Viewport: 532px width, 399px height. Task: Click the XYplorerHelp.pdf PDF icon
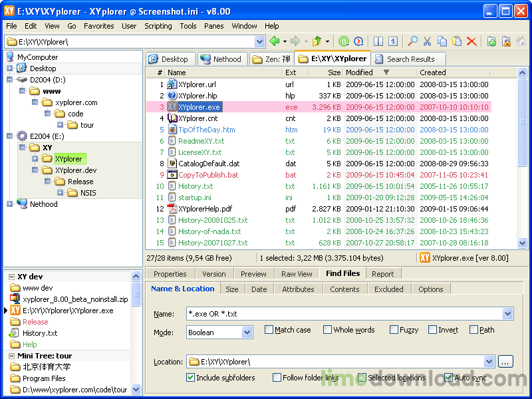[x=172, y=209]
